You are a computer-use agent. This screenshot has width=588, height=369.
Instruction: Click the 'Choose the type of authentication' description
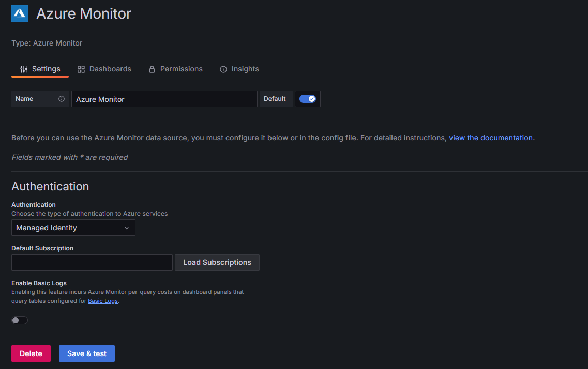tap(89, 214)
